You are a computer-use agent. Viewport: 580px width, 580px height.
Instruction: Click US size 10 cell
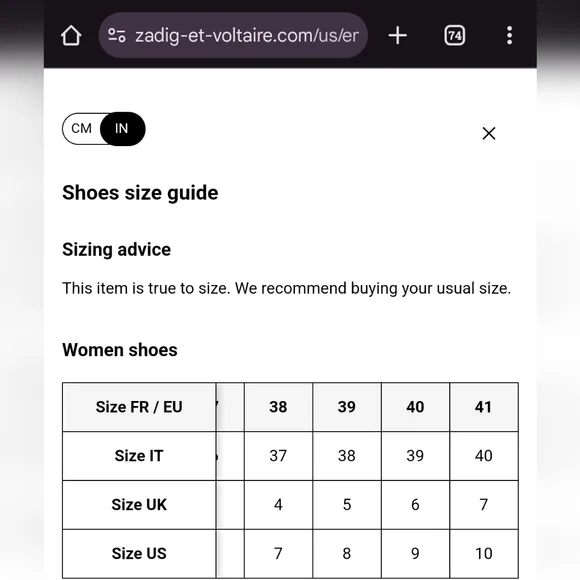coord(483,553)
